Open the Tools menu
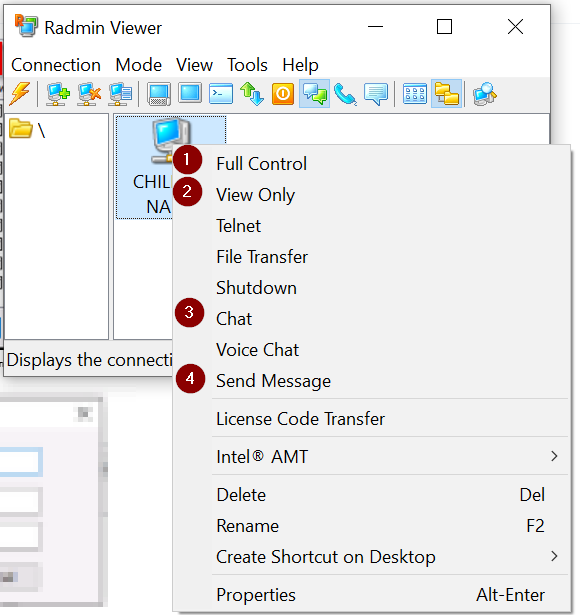Image resolution: width=580 pixels, height=615 pixels. [x=247, y=65]
